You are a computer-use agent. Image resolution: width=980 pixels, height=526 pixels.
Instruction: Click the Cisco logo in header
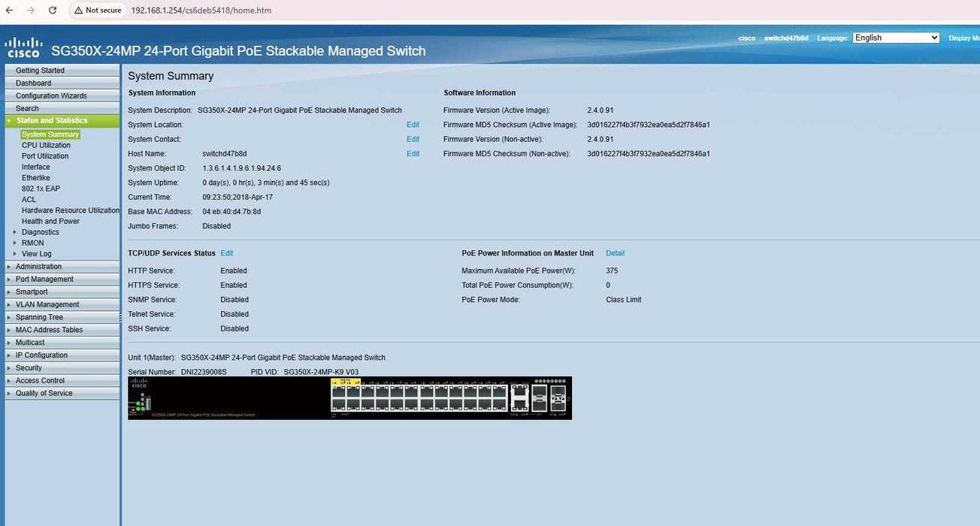coord(23,47)
